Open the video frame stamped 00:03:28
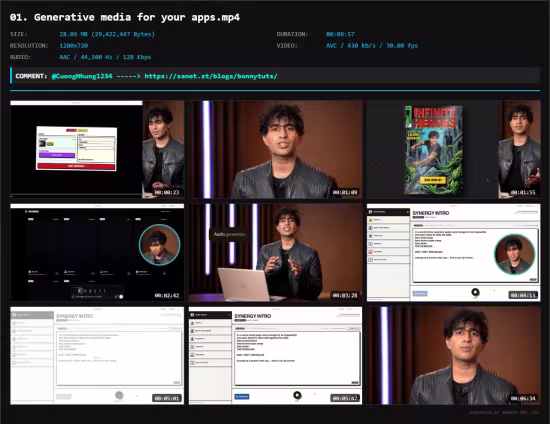550x424 pixels. pos(275,253)
